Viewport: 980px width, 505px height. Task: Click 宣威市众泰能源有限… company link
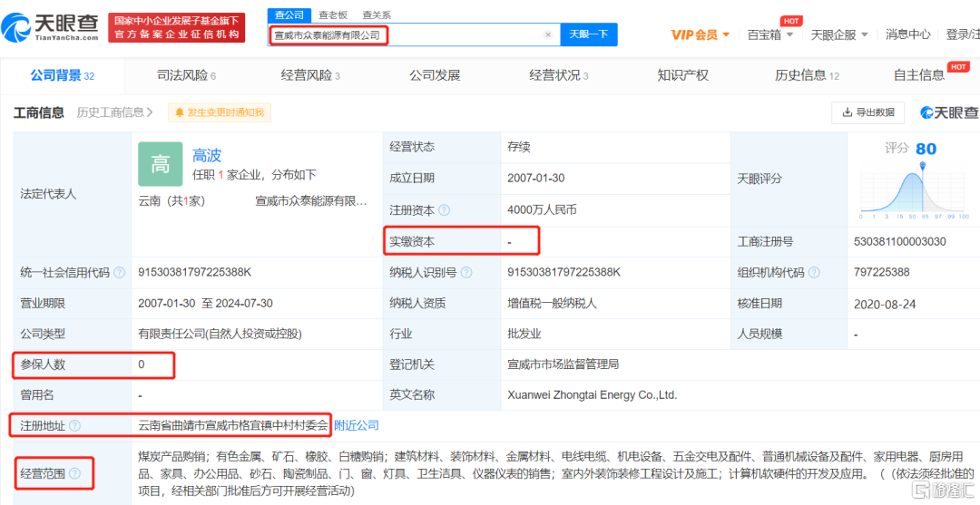coord(310,201)
